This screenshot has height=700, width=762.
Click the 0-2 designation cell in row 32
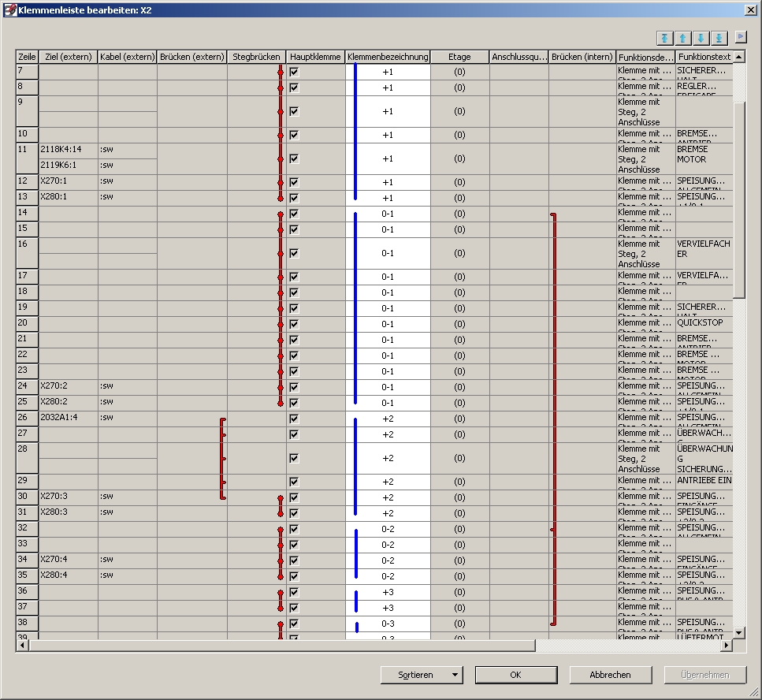pyautogui.click(x=388, y=529)
